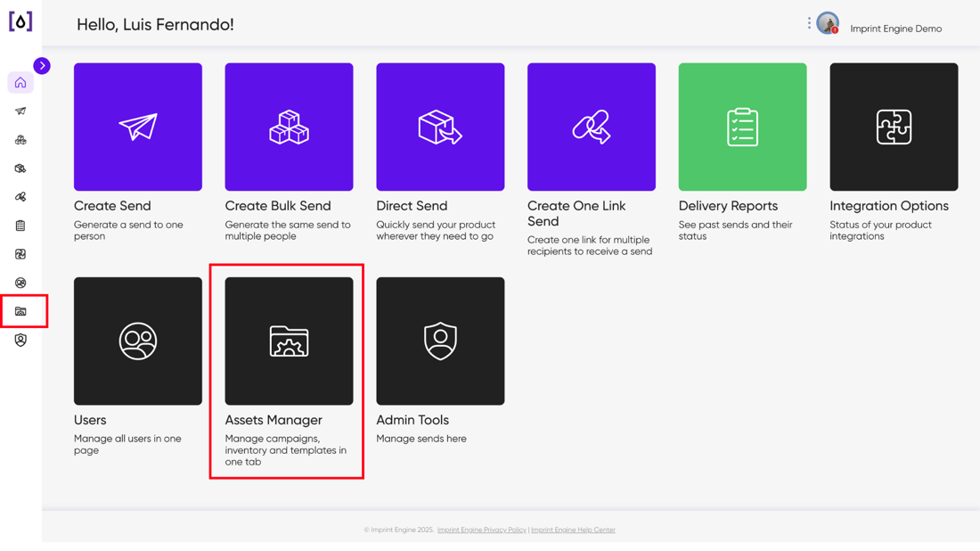This screenshot has height=551, width=980.
Task: Open the three-dot menu beside the avatar
Action: 809,23
